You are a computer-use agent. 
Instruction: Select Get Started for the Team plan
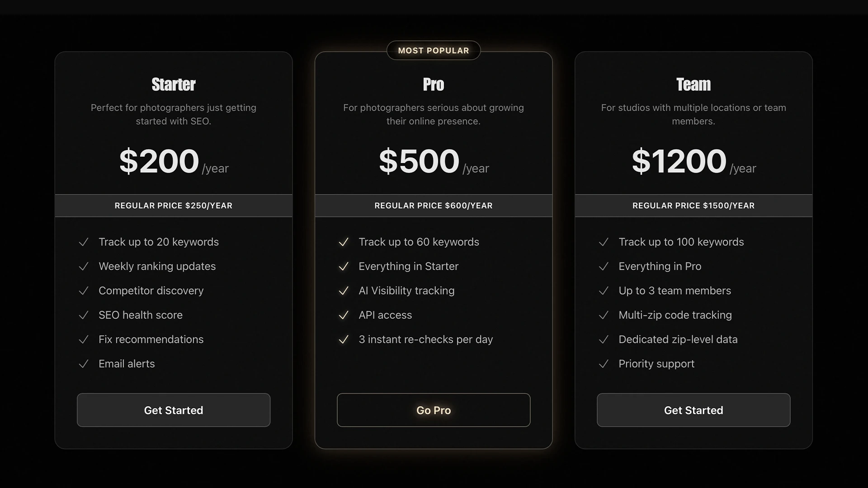coord(693,410)
